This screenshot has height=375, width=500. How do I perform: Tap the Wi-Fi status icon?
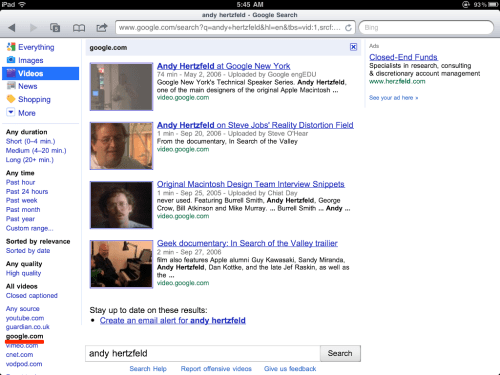click(x=22, y=4)
